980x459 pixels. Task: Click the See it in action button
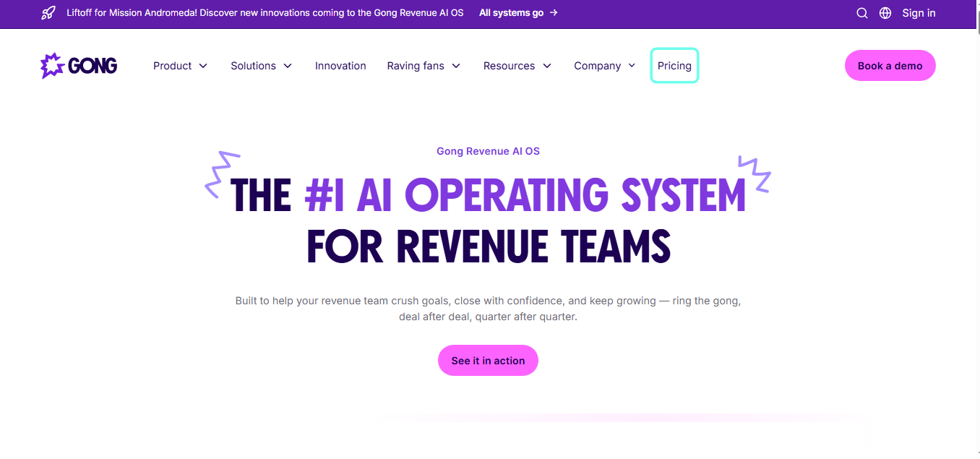(x=488, y=361)
